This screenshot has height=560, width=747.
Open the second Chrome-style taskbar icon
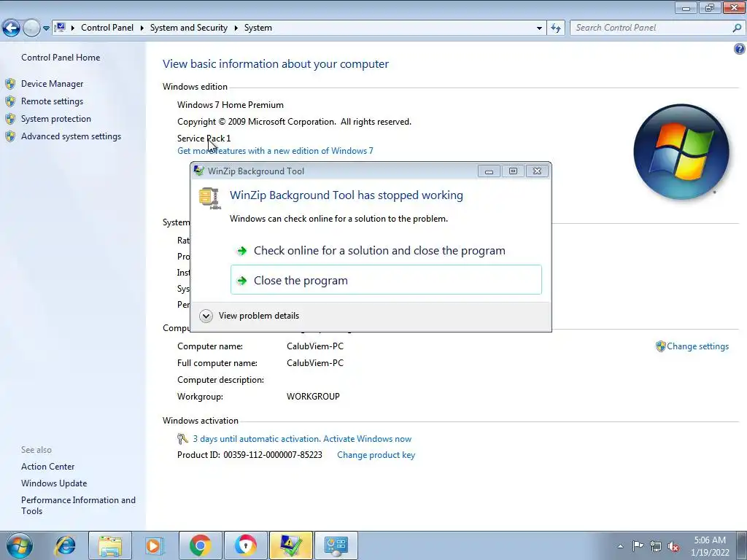[x=245, y=545]
